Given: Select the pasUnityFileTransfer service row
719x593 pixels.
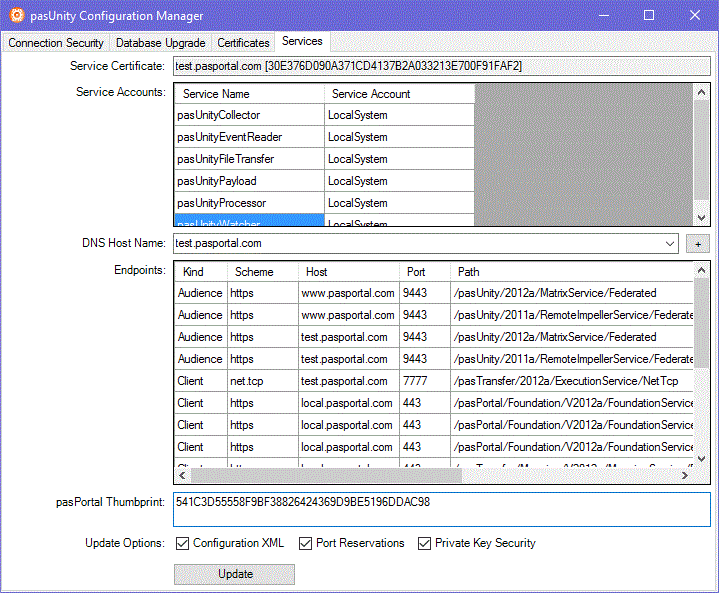Looking at the screenshot, I should click(249, 159).
